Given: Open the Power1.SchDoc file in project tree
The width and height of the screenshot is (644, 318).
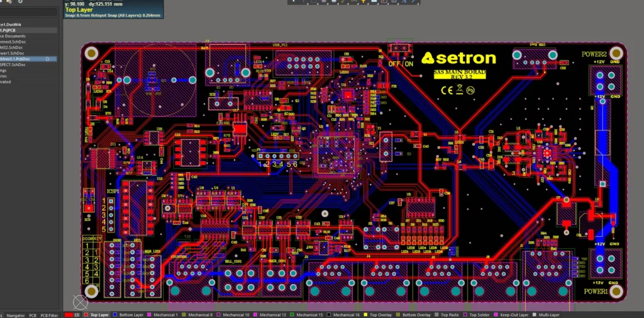Looking at the screenshot, I should (x=13, y=53).
